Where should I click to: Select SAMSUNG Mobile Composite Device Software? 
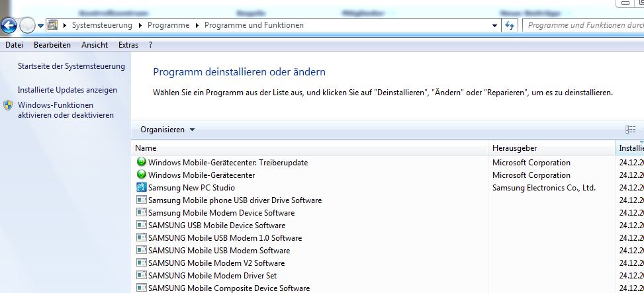click(x=229, y=288)
